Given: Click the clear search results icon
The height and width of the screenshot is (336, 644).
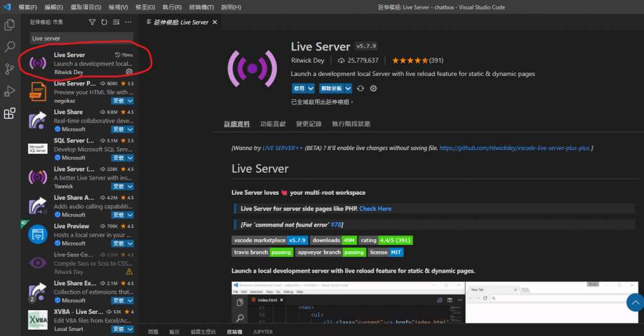Looking at the screenshot, I should (x=116, y=22).
